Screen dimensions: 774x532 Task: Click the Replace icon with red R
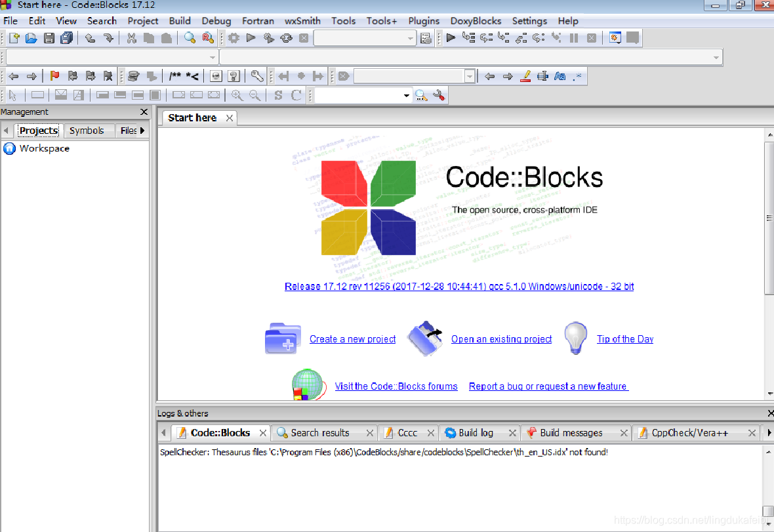click(x=208, y=38)
